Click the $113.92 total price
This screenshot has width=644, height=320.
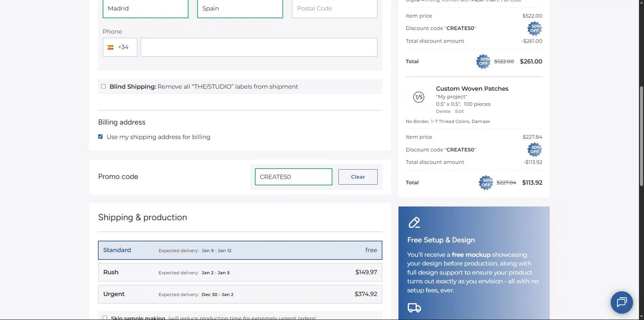point(532,183)
